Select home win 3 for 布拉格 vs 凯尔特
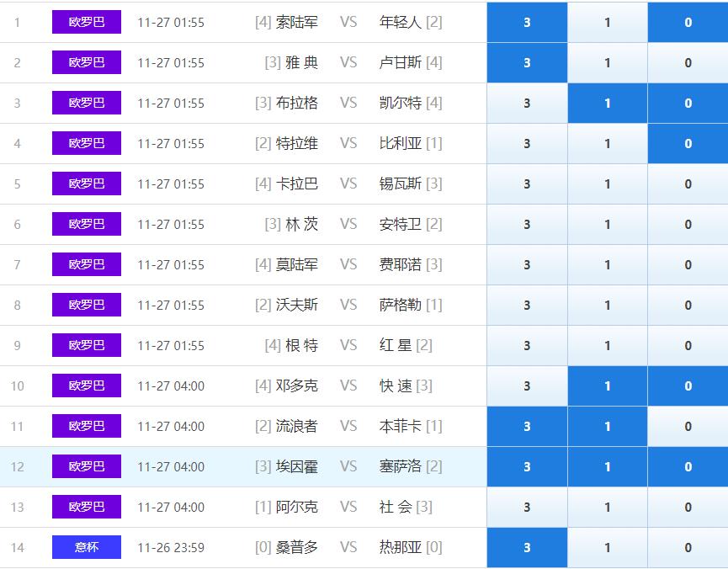728x569 pixels. point(527,104)
